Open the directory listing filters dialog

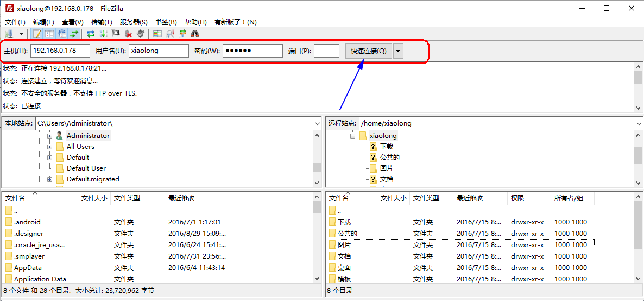[x=157, y=34]
